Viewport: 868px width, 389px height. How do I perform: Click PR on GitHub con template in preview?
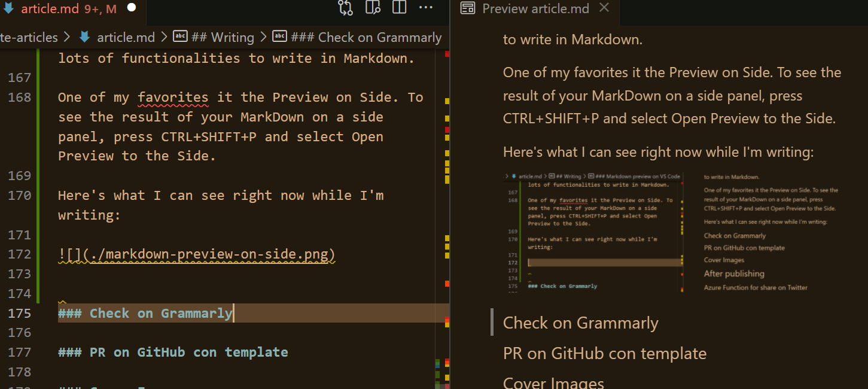tap(604, 354)
